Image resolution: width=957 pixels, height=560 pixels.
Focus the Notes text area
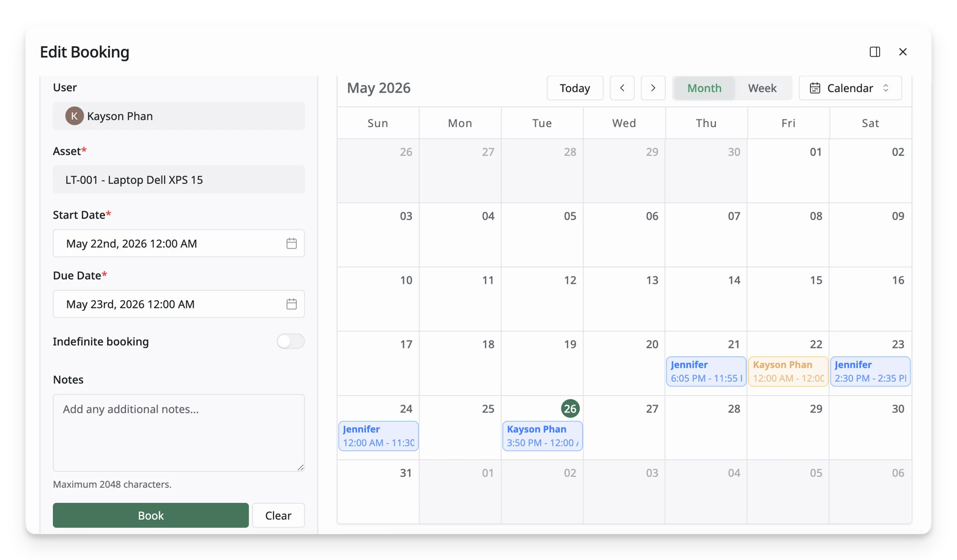coord(179,433)
